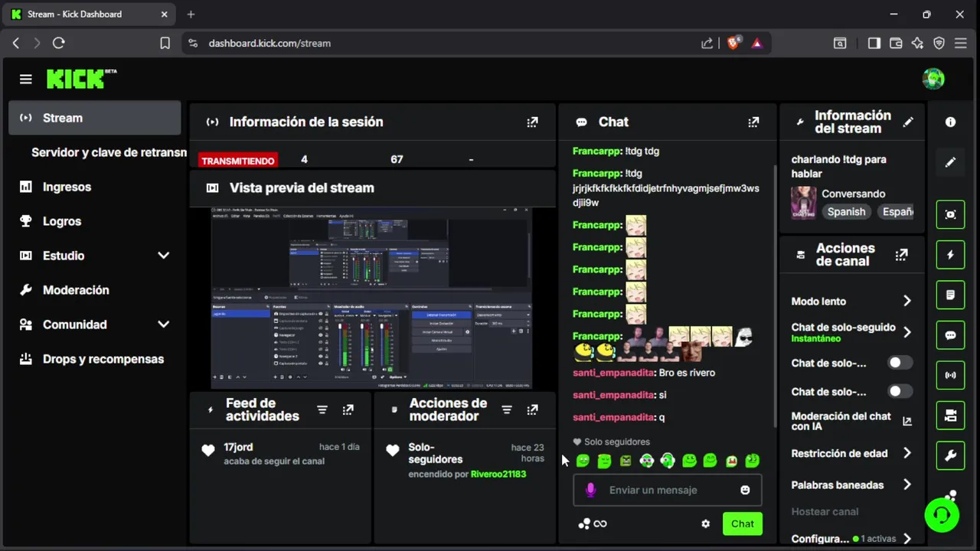This screenshot has height=551, width=980.
Task: Click the infinity icon below the message box
Action: pyautogui.click(x=600, y=523)
